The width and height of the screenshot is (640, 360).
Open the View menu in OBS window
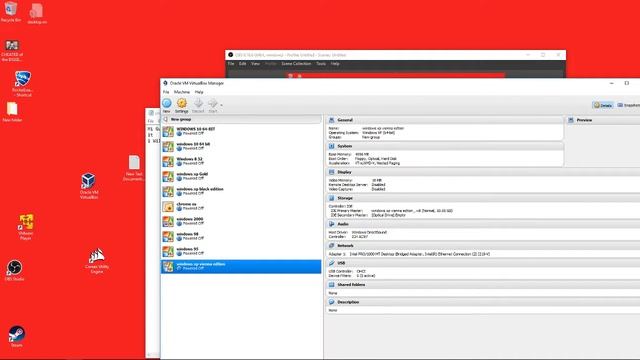(256, 64)
